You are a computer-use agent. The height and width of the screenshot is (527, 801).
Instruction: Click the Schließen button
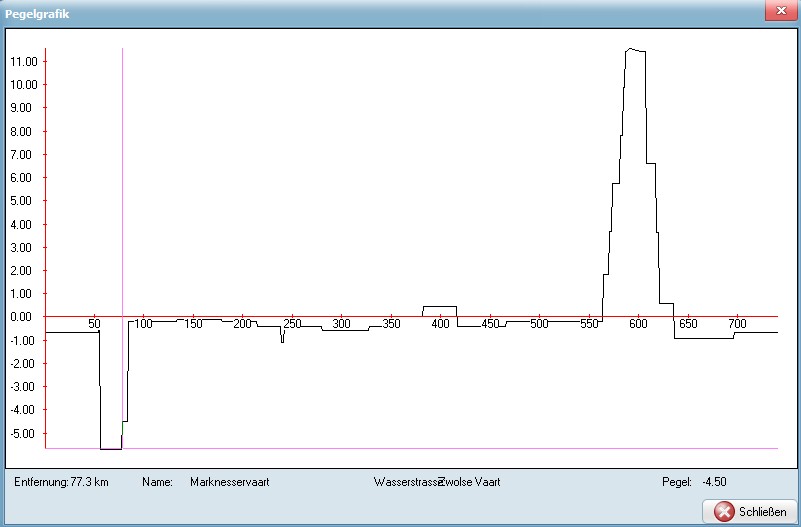(751, 511)
